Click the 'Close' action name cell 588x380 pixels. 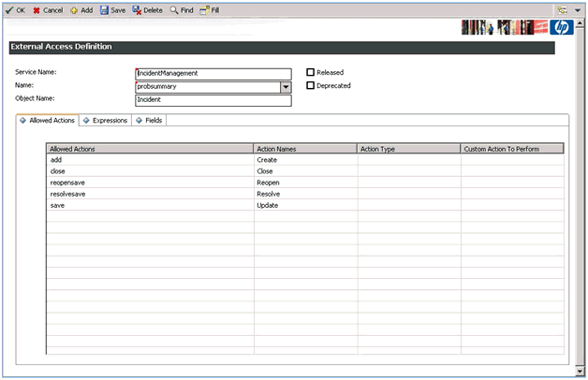pyautogui.click(x=305, y=171)
